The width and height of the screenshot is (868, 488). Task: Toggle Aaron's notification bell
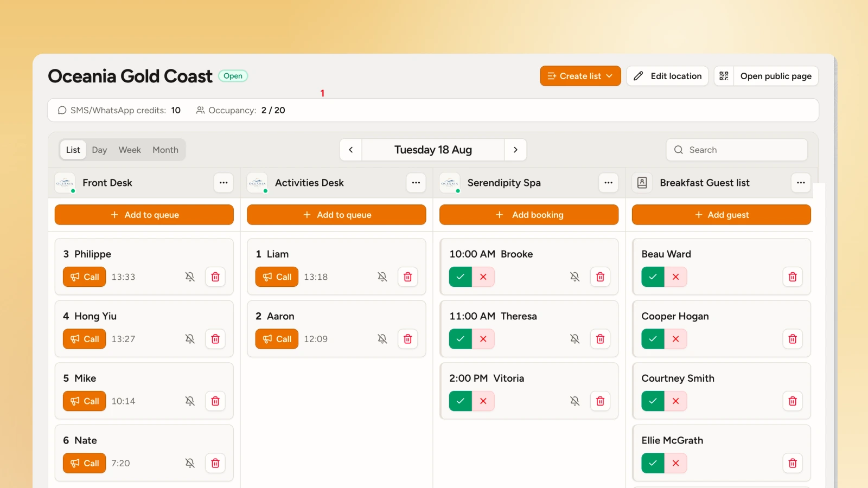382,339
